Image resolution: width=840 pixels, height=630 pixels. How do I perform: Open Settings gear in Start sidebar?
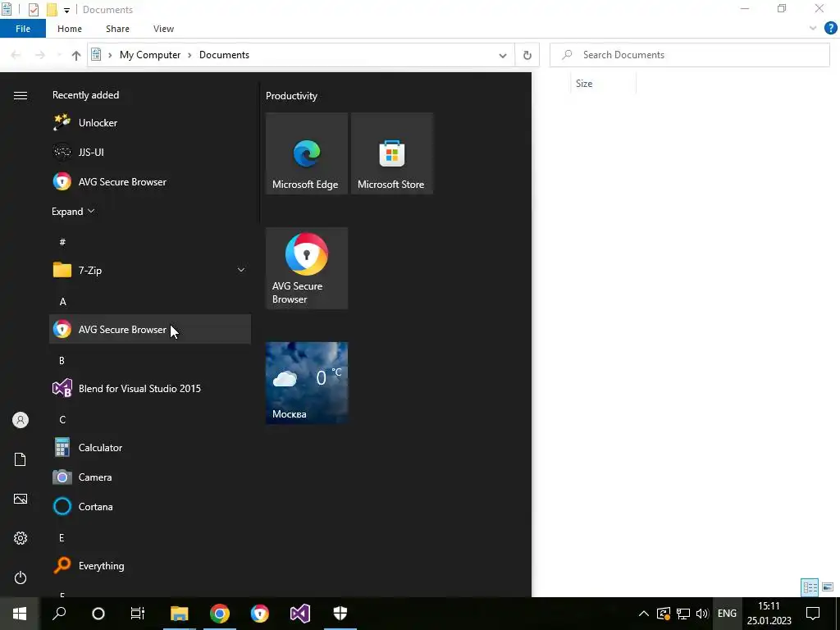point(21,538)
